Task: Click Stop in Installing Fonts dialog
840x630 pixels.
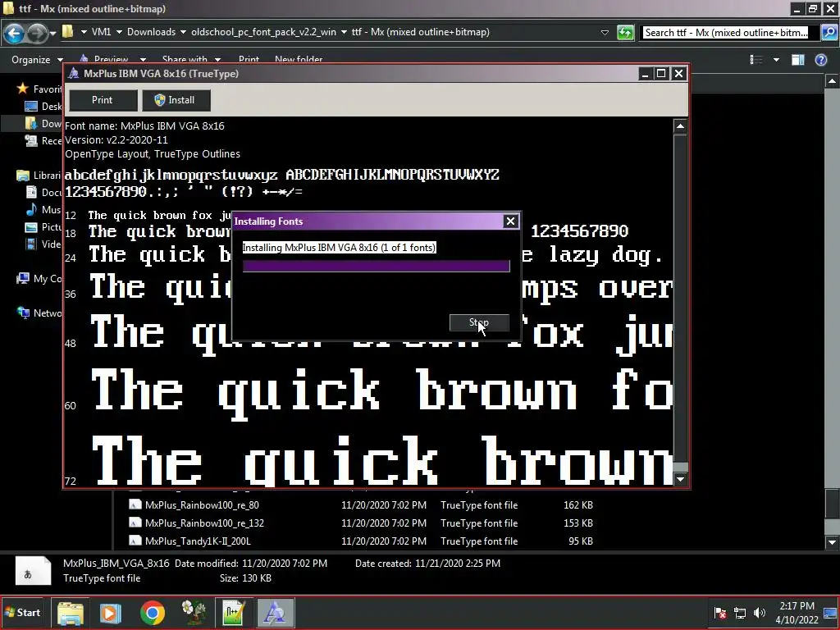Action: (479, 322)
